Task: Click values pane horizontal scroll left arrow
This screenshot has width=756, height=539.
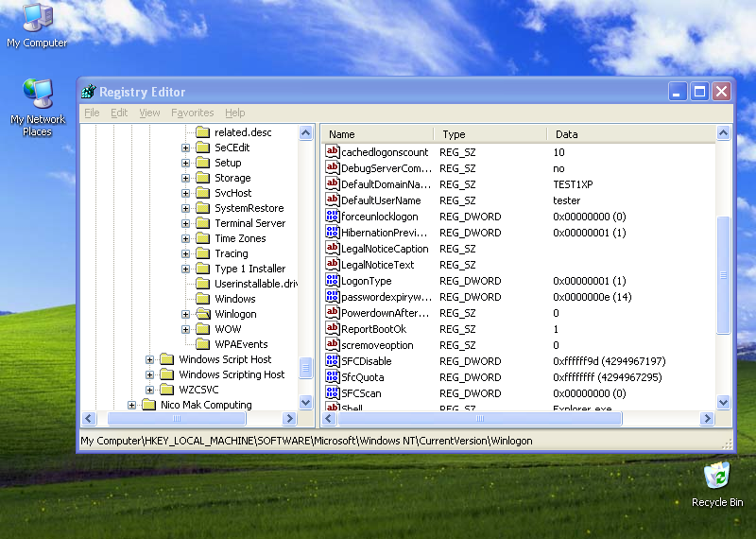Action: click(x=329, y=418)
